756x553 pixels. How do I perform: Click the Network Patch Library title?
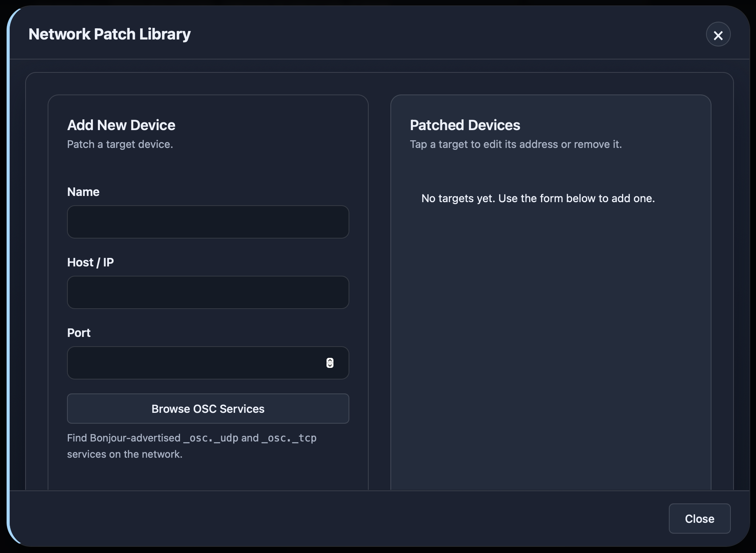click(x=110, y=34)
